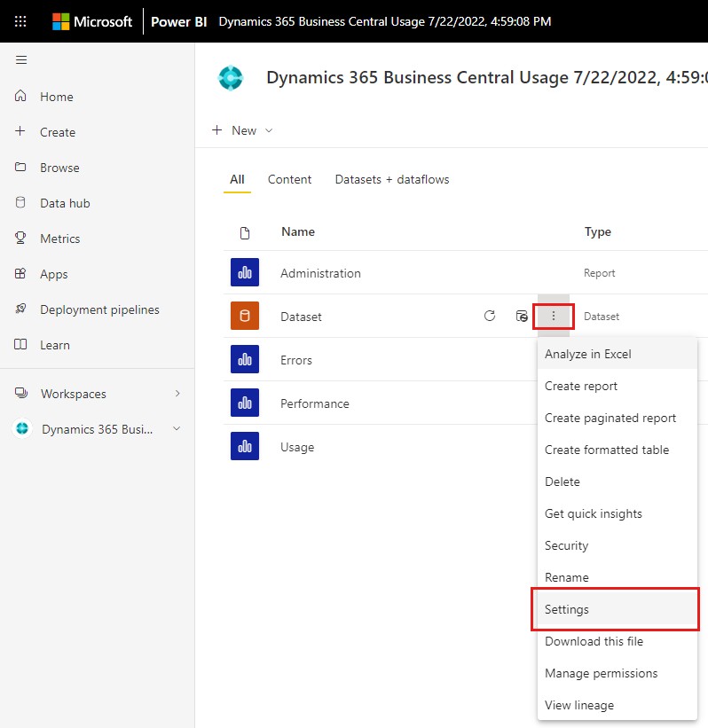The image size is (708, 728).
Task: Open Data hub in navigation
Action: point(65,203)
